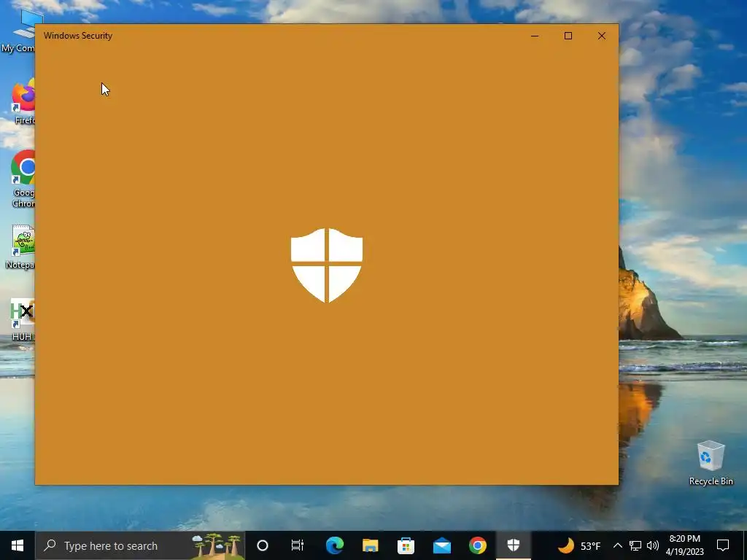Open the clock showing 8:20 PM

[684, 545]
